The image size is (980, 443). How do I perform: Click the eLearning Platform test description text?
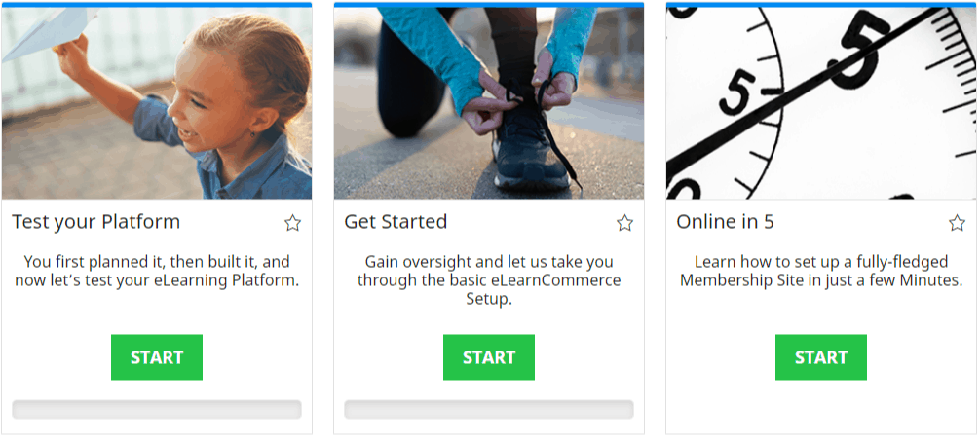click(157, 272)
